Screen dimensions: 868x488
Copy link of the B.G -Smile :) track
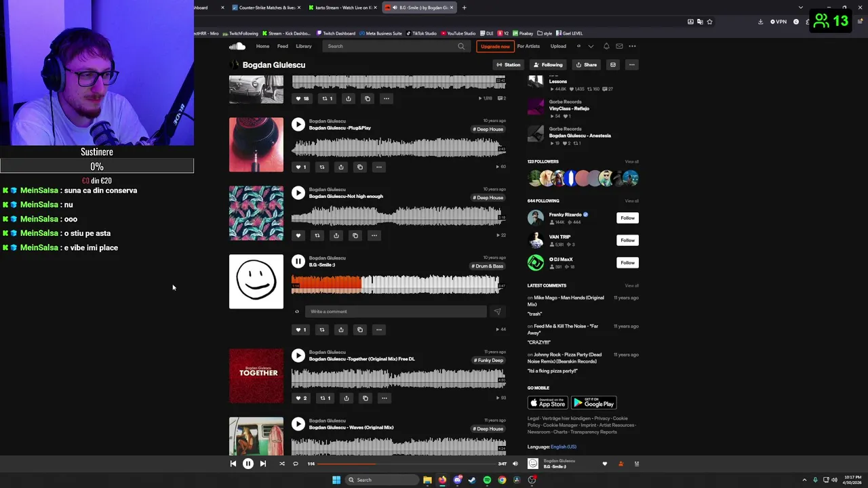360,329
